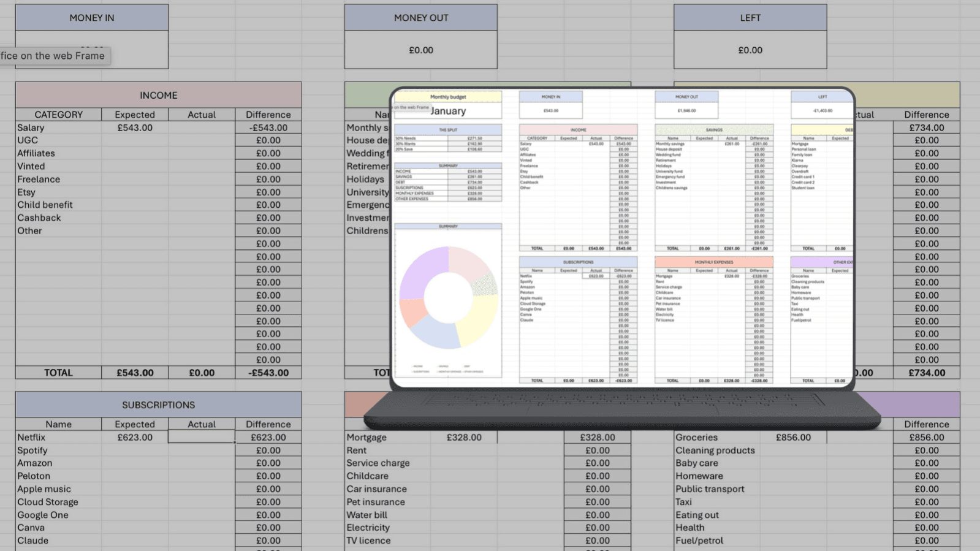
Task: Click the Netflix subscription label
Action: tap(31, 437)
